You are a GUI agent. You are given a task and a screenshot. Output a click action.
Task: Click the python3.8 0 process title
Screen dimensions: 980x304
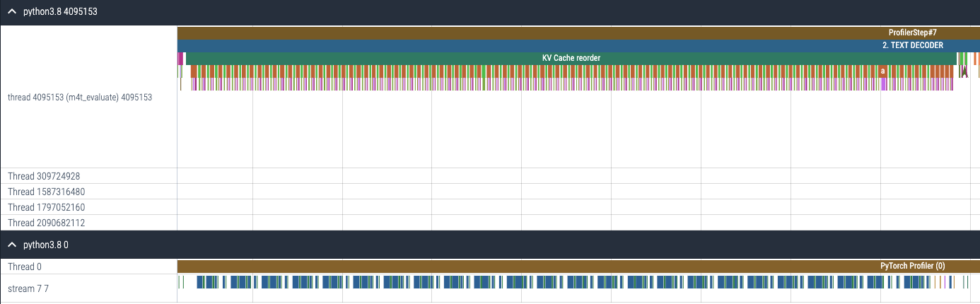coord(46,245)
